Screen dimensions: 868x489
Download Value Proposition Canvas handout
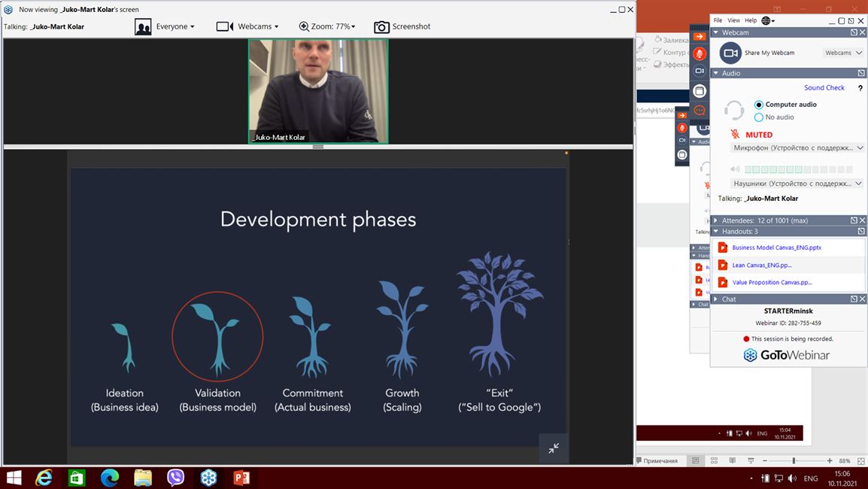pyautogui.click(x=772, y=282)
